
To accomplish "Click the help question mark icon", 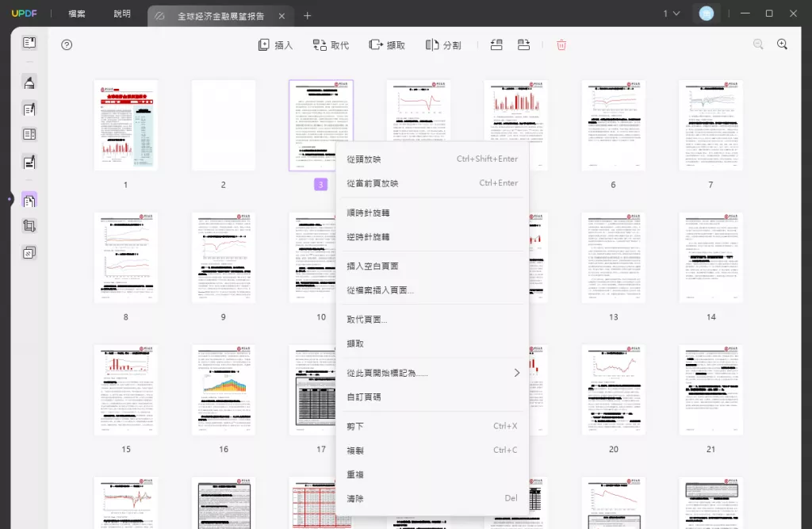I will pyautogui.click(x=67, y=45).
